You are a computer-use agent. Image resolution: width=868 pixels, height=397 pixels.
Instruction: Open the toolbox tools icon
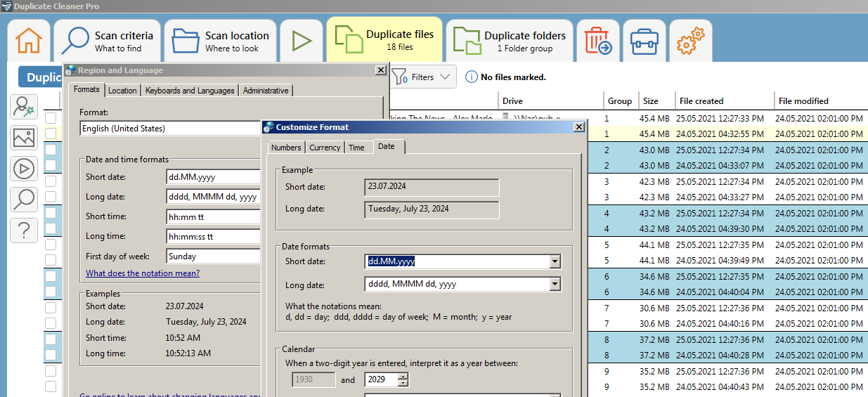click(644, 41)
